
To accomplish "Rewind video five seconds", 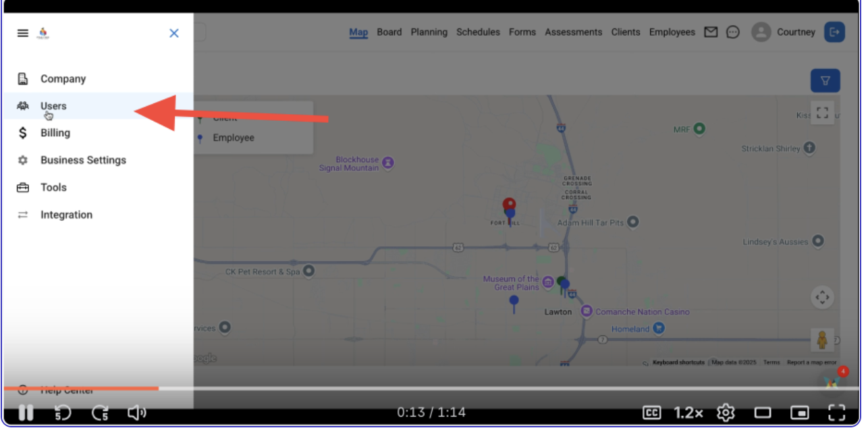I will tap(62, 412).
